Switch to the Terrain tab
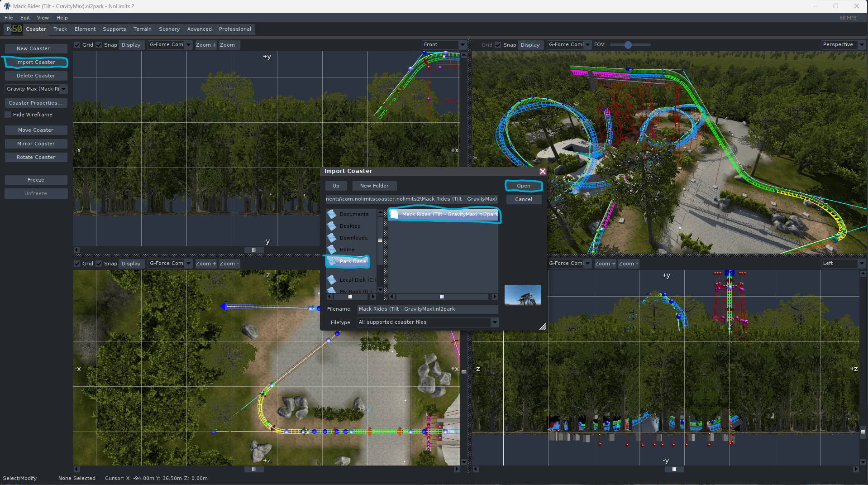 point(143,29)
